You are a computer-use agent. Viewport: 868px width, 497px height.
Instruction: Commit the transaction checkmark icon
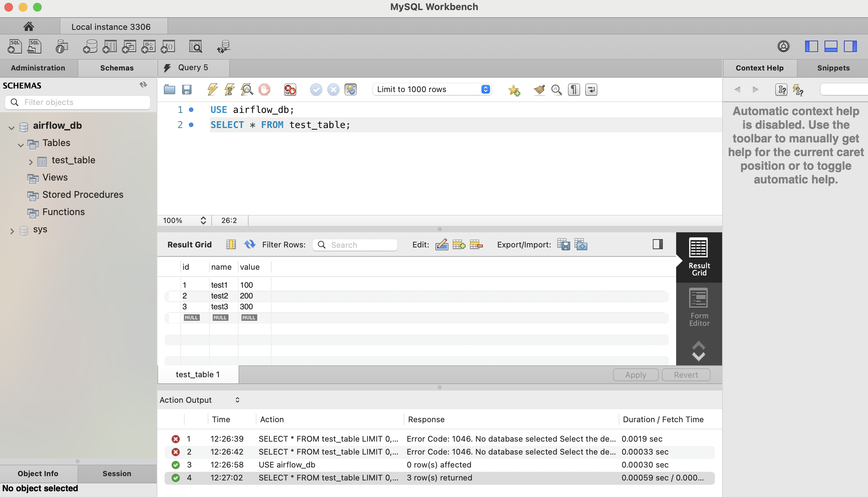pyautogui.click(x=316, y=90)
